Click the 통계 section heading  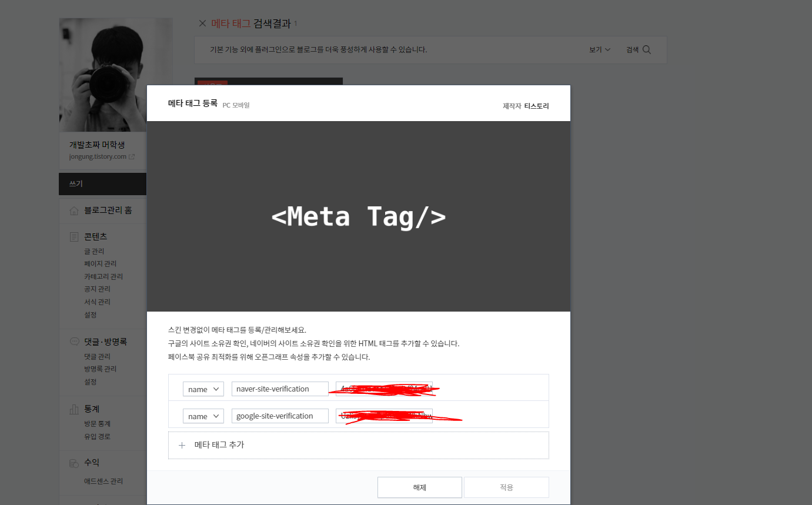[92, 409]
